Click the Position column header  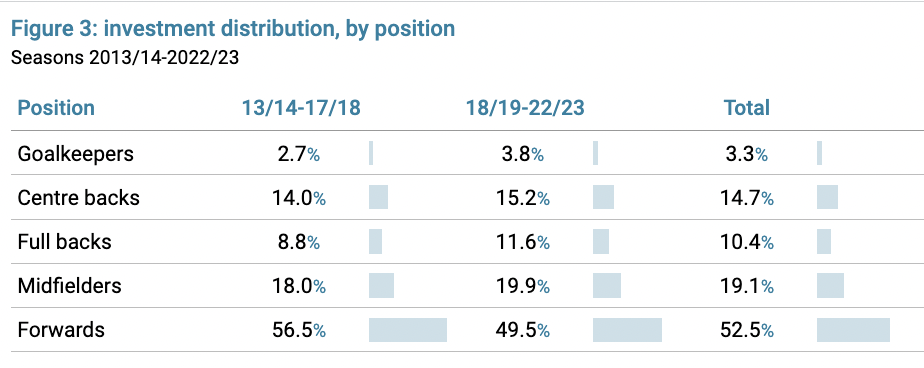click(x=56, y=109)
